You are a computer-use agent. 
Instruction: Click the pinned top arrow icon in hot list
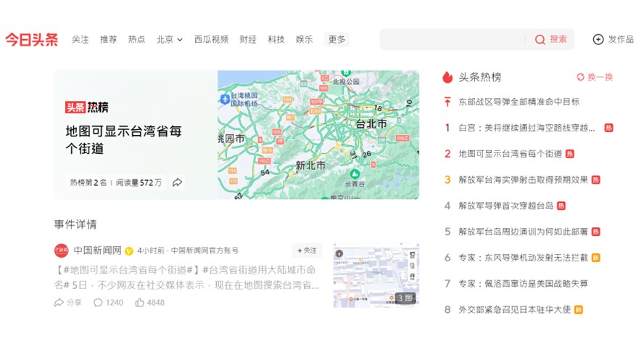(x=447, y=102)
